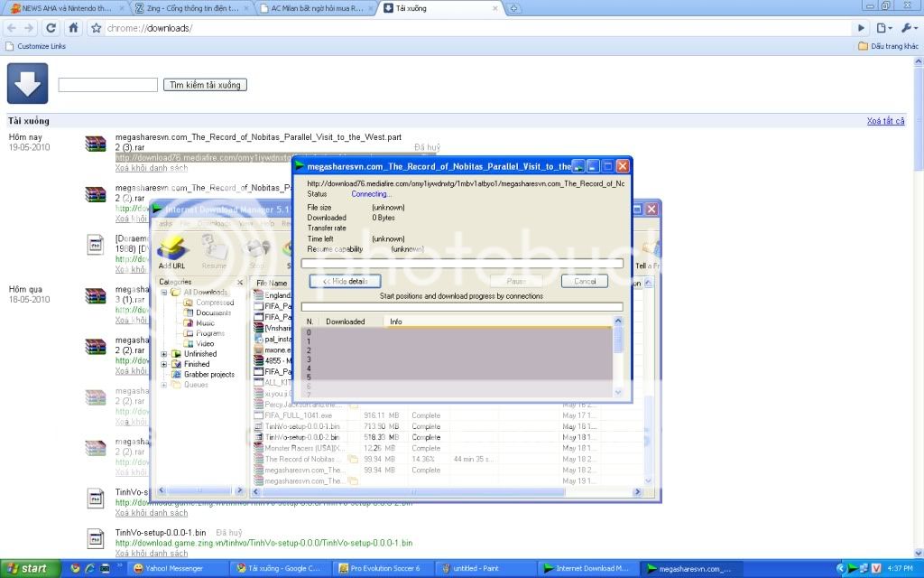This screenshot has width=924, height=578.
Task: Select the Tải xuống tab
Action: 440,8
